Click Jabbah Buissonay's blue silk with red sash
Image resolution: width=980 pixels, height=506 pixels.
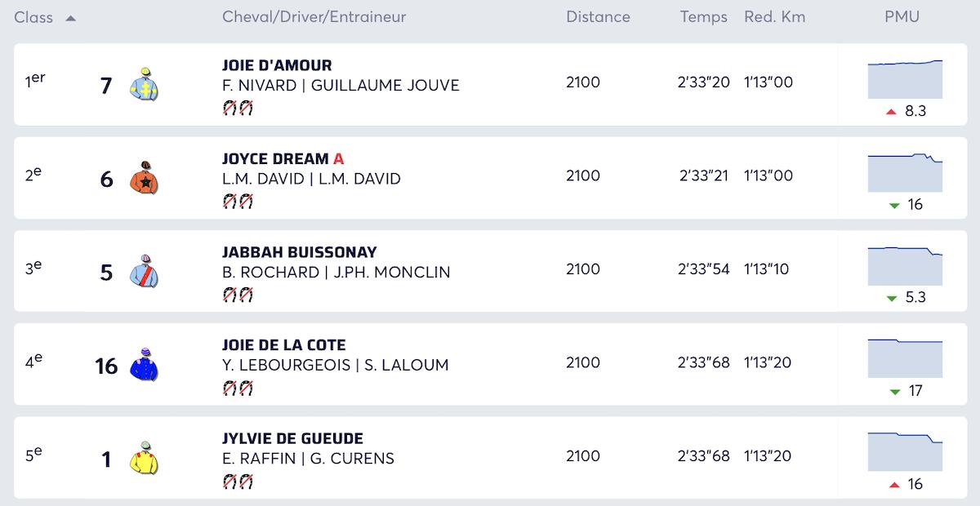pos(144,271)
